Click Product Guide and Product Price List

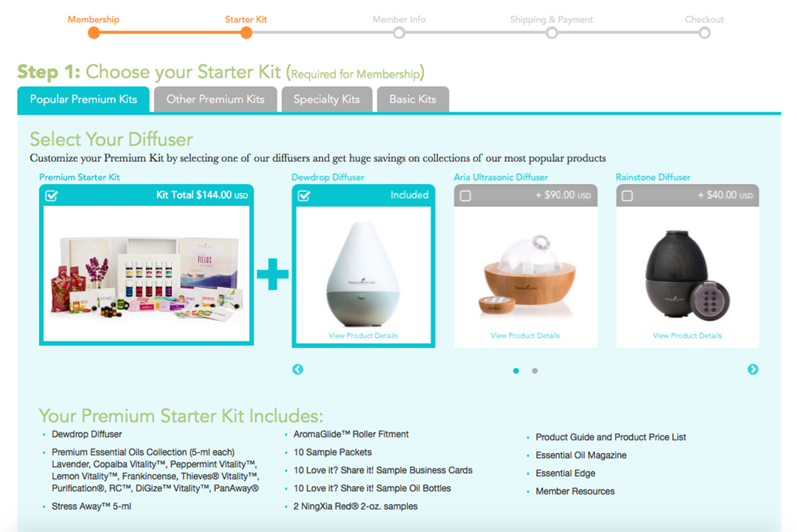tap(611, 437)
